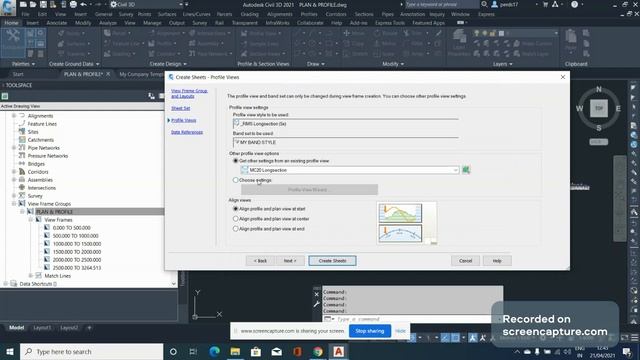Select the PLAN & PROFILE view frame group
The width and height of the screenshot is (640, 360).
pos(54,212)
